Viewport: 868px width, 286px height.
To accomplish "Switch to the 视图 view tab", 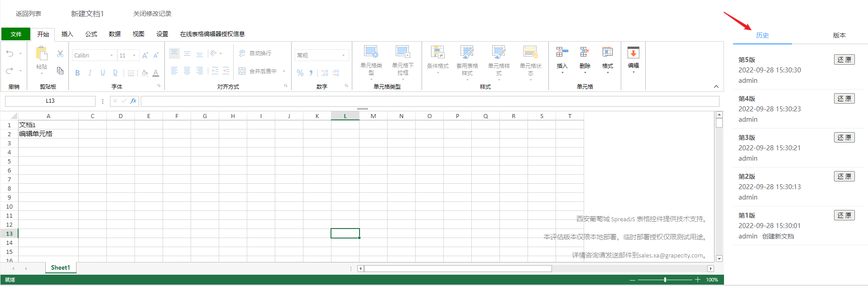I will (138, 34).
